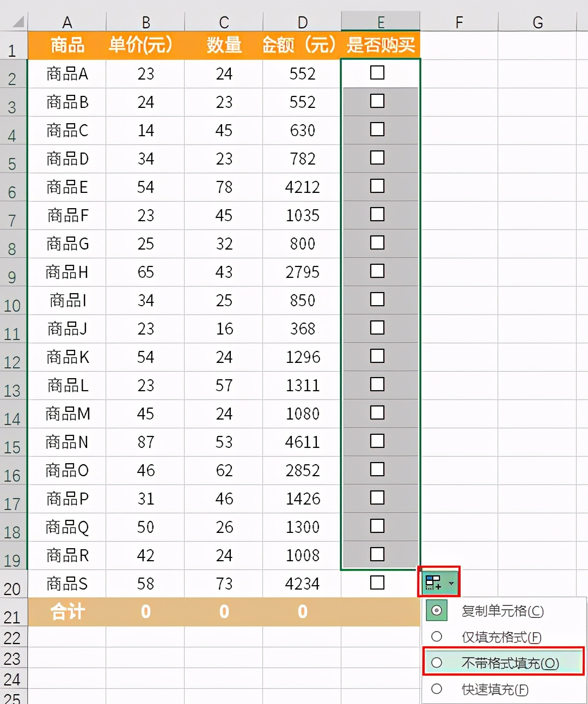The image size is (588, 704).
Task: Click the 商品 header cell
Action: point(67,45)
